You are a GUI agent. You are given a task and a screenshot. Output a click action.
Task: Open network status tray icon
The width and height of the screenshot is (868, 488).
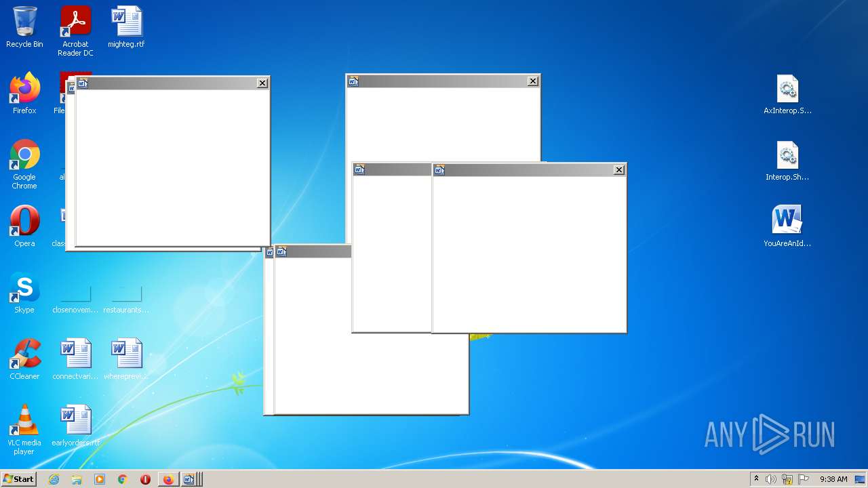click(787, 479)
